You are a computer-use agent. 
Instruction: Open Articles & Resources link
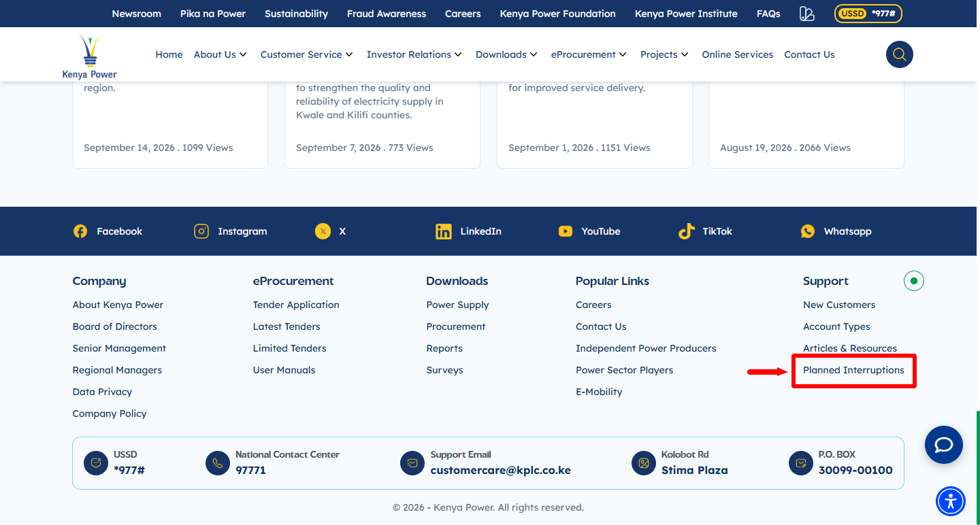coord(850,348)
